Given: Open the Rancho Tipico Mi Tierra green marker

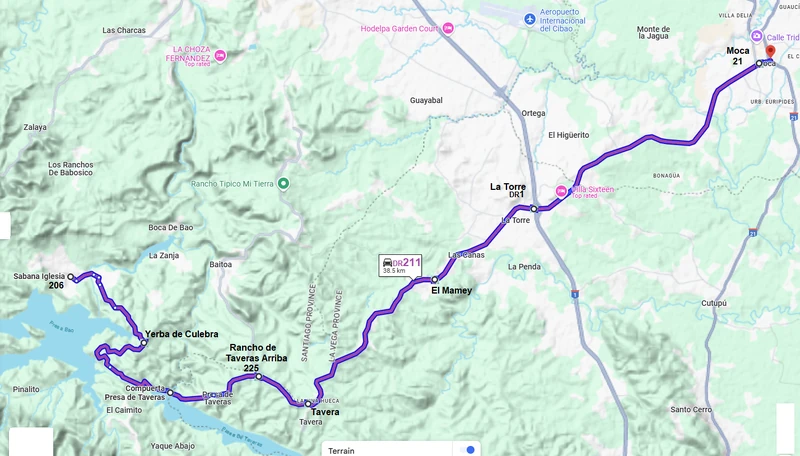Looking at the screenshot, I should point(283,184).
